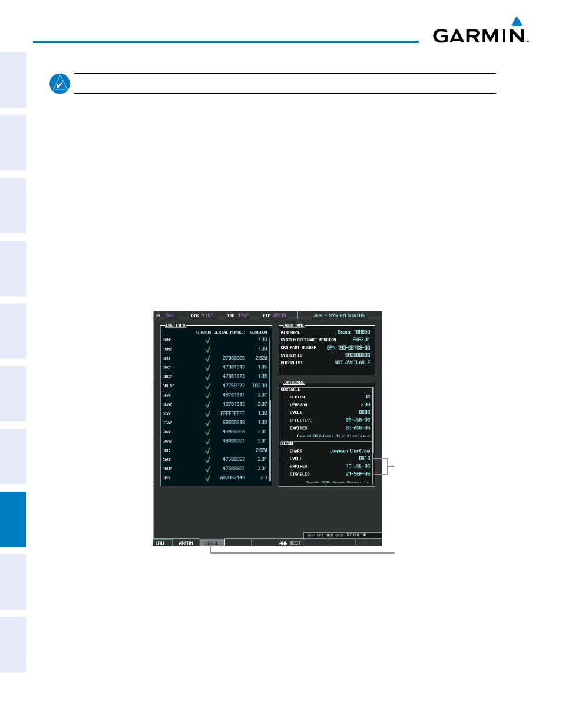Click the AUX page group indicator
This screenshot has width=562, height=728.
(329, 536)
